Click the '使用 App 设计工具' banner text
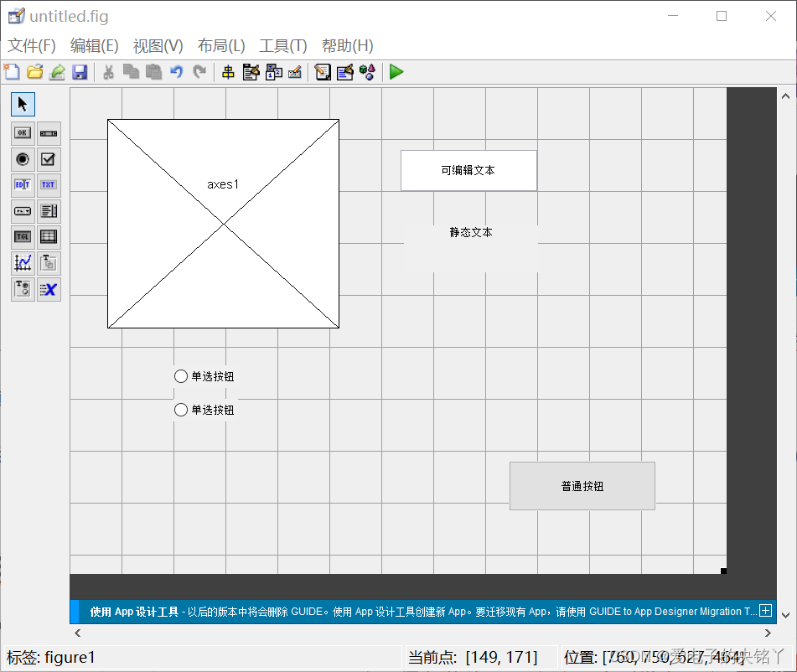 [134, 612]
